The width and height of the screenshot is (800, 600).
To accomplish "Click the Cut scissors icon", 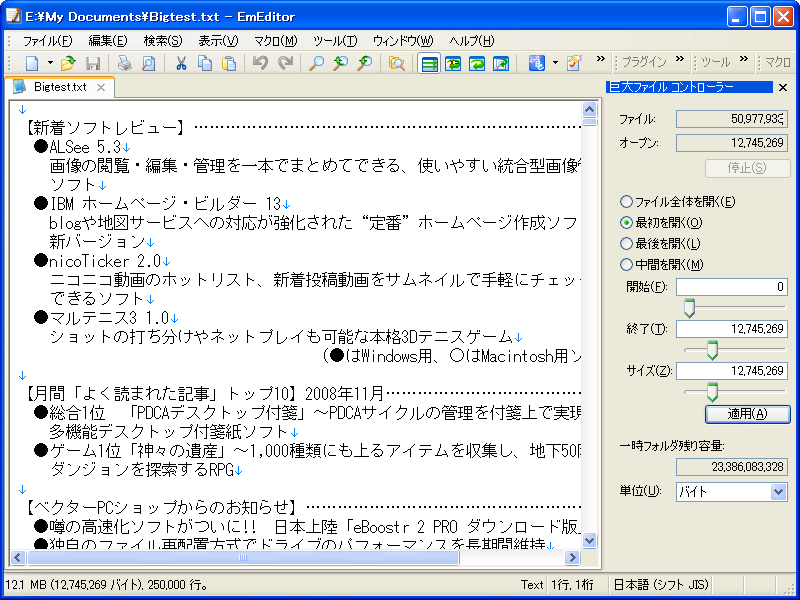I will [x=181, y=63].
